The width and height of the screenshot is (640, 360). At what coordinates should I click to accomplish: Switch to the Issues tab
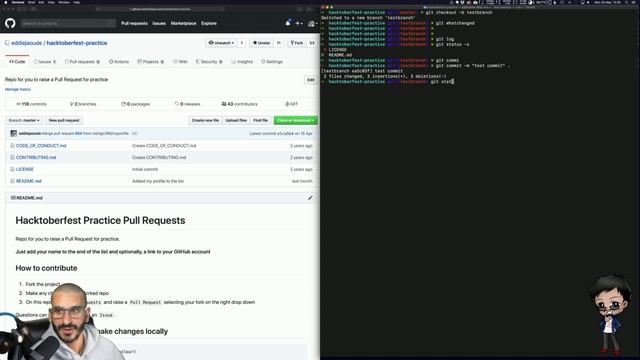coord(44,62)
